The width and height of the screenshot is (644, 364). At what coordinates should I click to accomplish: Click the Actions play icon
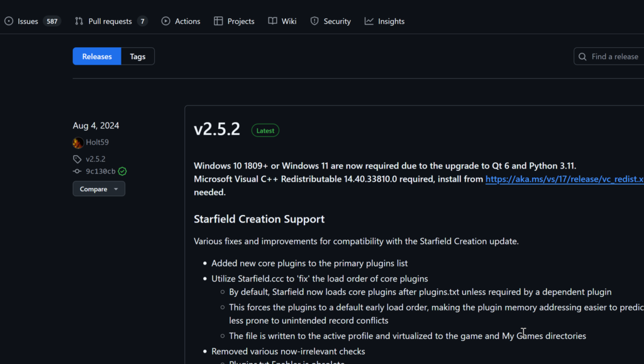[166, 21]
